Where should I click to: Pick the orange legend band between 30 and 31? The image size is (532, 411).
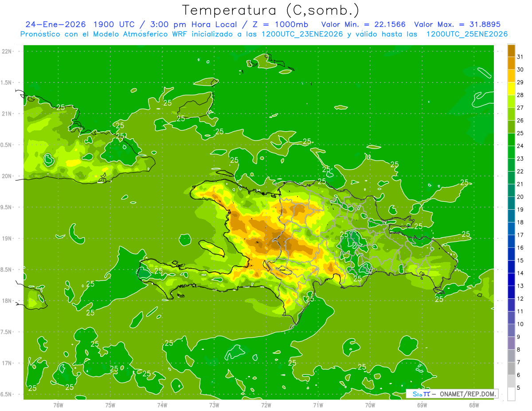tap(511, 63)
